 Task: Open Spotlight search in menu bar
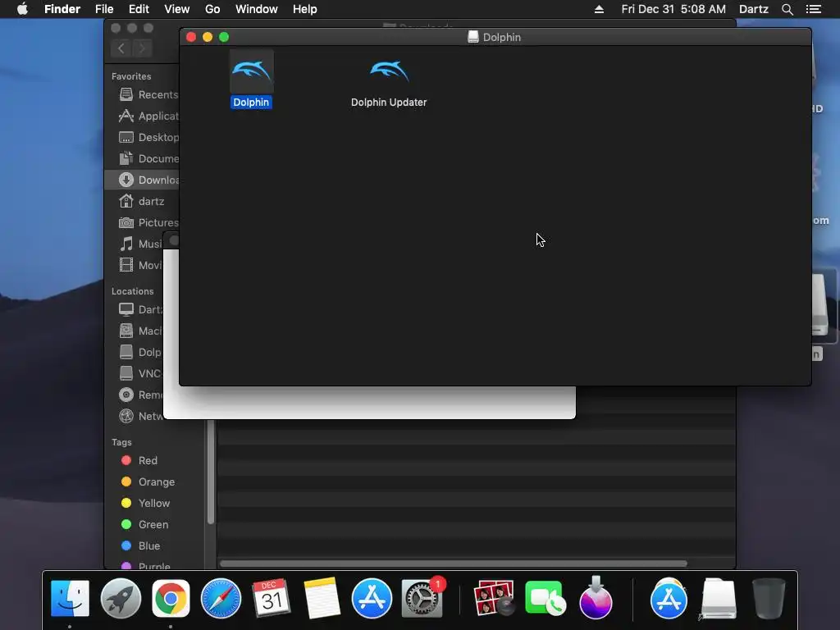[787, 9]
